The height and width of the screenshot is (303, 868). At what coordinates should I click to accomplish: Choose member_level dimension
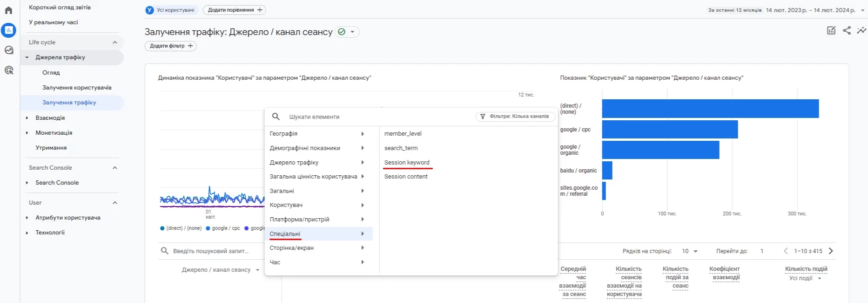[x=403, y=134]
